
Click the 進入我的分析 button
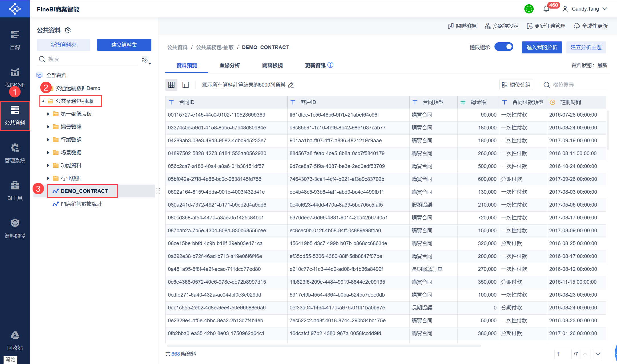click(542, 47)
